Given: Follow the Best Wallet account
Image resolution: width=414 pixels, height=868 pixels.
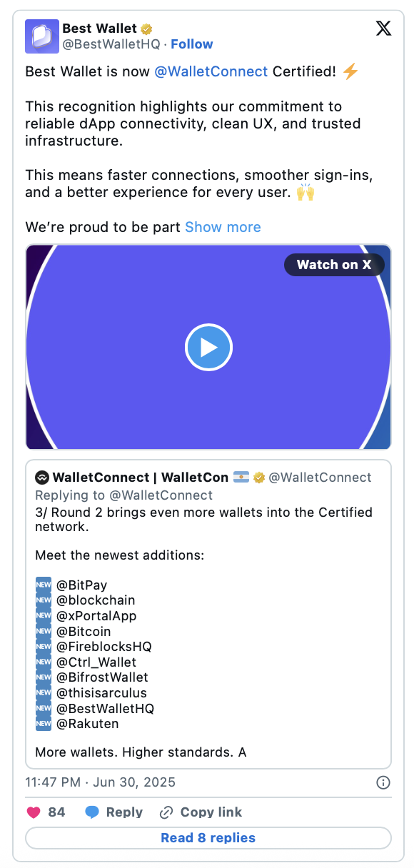Looking at the screenshot, I should point(191,44).
